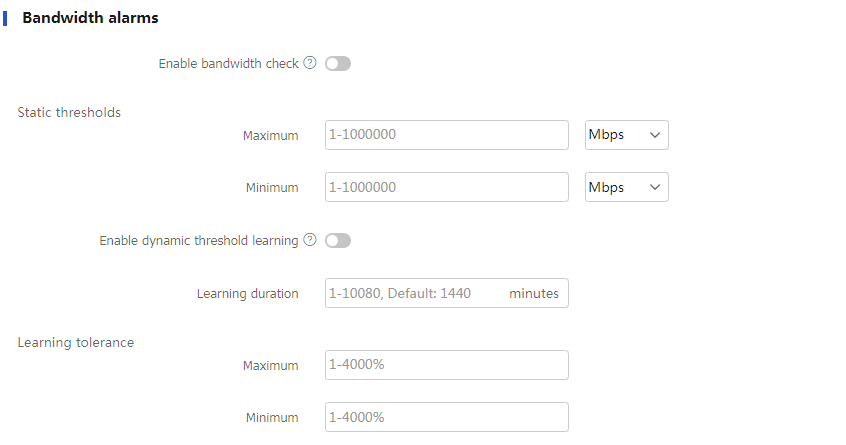Click the Enable bandwidth check label
The image size is (846, 445).
[228, 64]
